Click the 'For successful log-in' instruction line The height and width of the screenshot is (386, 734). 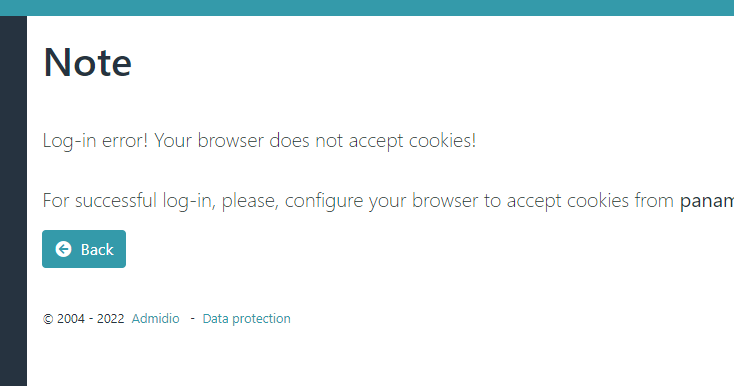click(388, 201)
